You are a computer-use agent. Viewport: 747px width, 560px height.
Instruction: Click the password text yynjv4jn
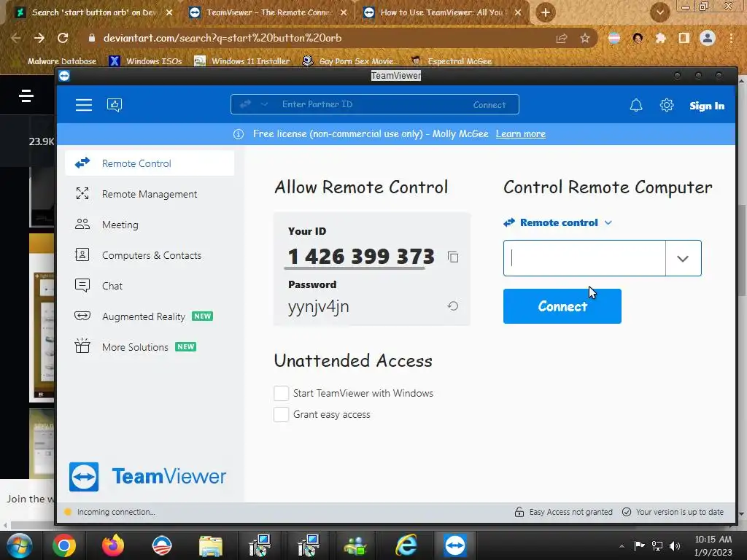[x=319, y=307]
